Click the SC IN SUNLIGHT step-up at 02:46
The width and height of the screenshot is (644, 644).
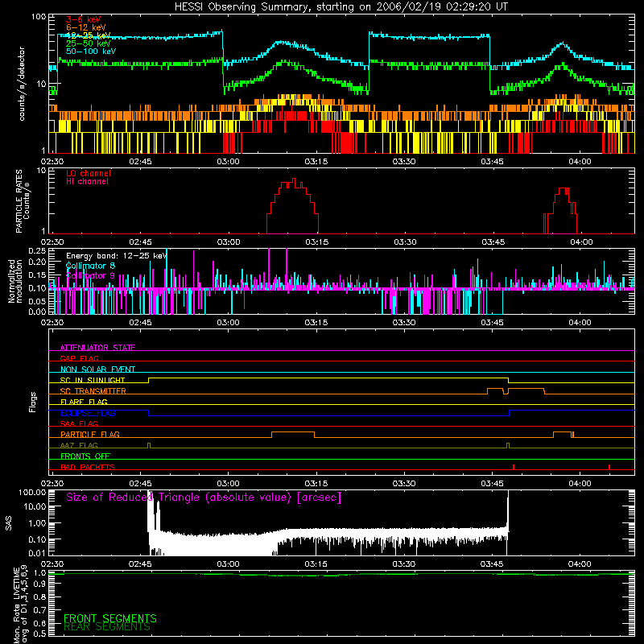(x=148, y=380)
